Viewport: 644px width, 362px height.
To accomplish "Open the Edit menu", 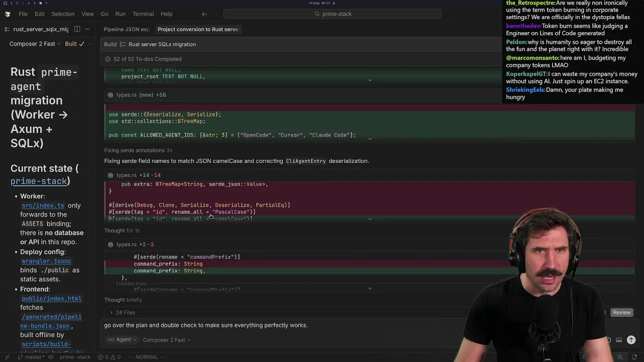I will 40,14.
